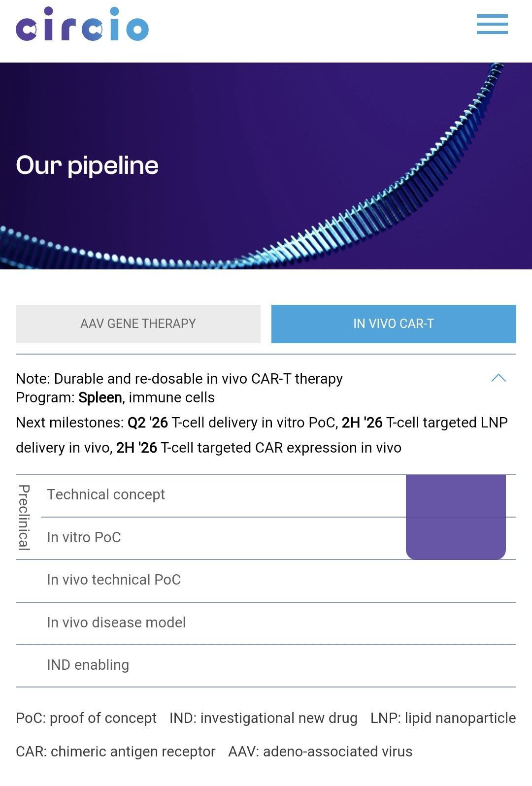Select the Technical concept row
This screenshot has width=532, height=786.
click(x=278, y=495)
